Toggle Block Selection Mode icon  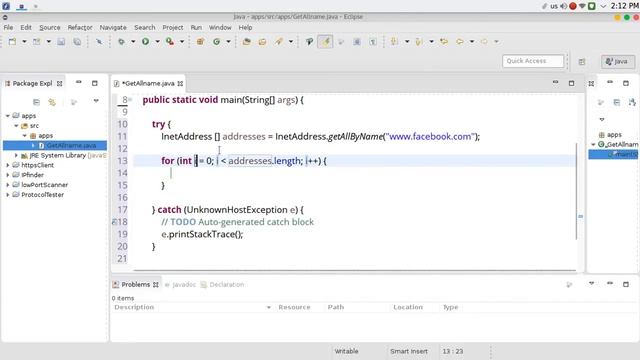click(357, 42)
